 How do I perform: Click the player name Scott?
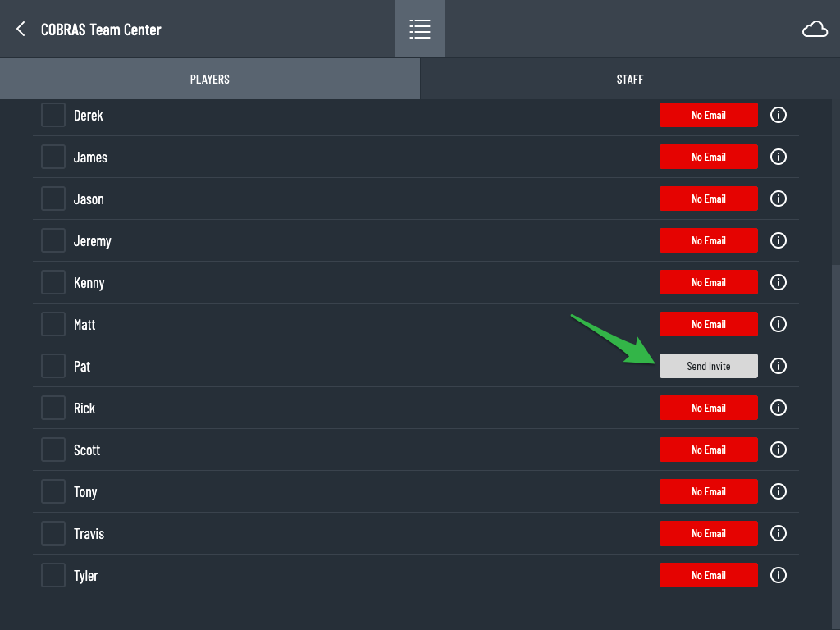click(87, 450)
